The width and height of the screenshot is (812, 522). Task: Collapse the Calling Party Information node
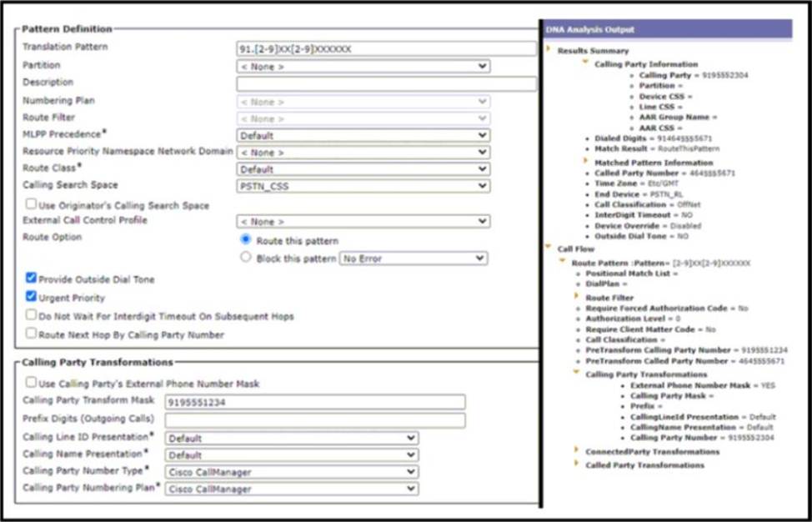(585, 63)
